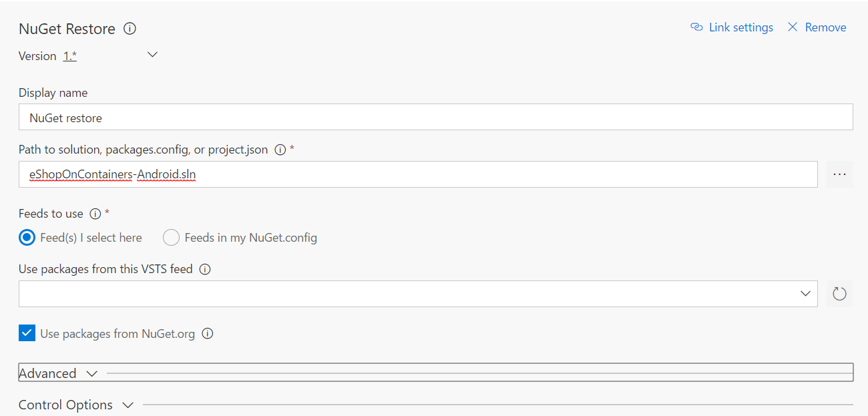Select the Feed(s) I select here radio

click(x=27, y=238)
